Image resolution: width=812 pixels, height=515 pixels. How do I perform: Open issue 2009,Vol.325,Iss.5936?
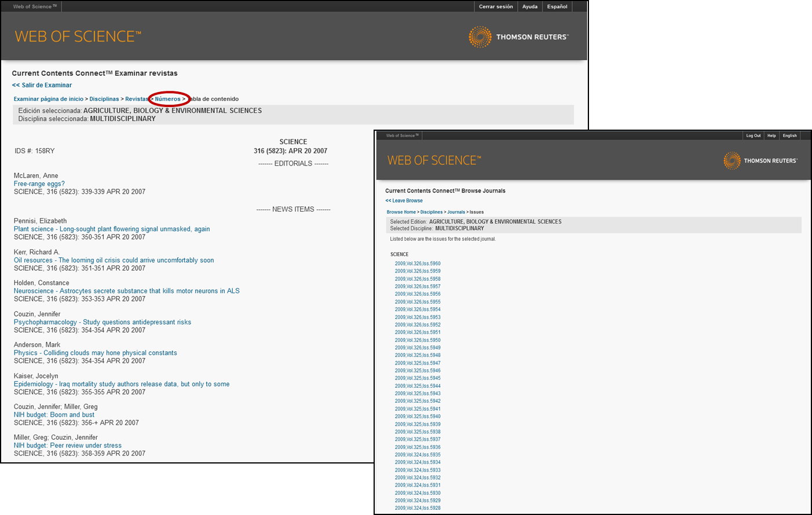pyautogui.click(x=418, y=447)
